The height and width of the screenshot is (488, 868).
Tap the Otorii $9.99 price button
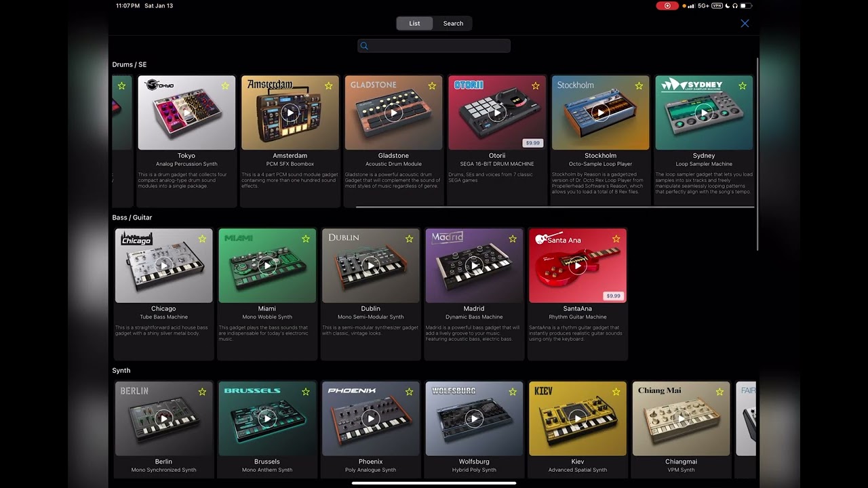(533, 143)
